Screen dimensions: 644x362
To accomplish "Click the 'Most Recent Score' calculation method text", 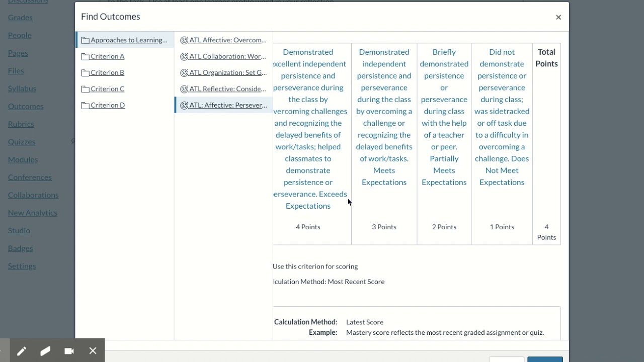I will pyautogui.click(x=356, y=282).
